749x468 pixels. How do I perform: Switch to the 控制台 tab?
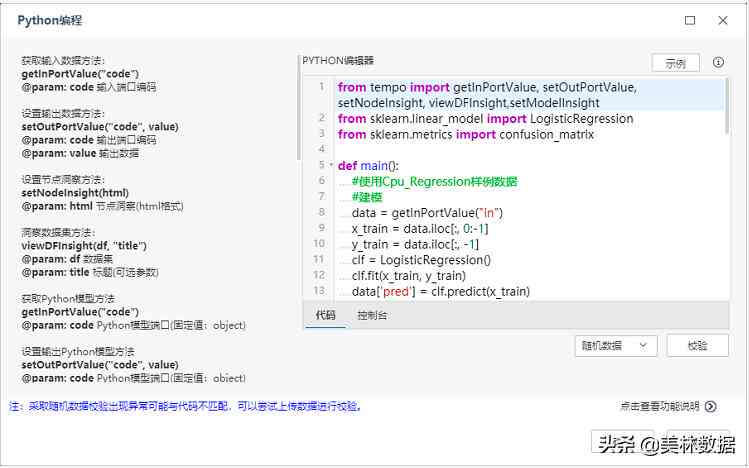pos(373,315)
